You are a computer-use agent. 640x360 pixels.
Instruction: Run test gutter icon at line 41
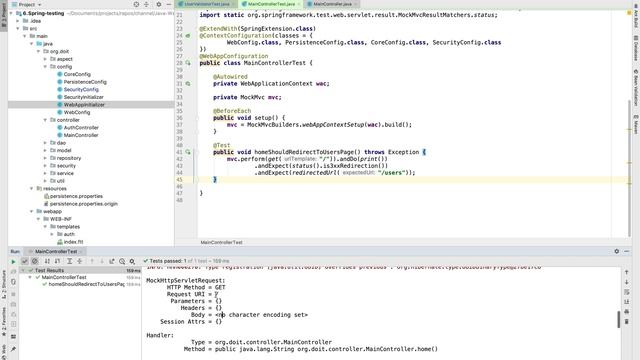pos(188,152)
